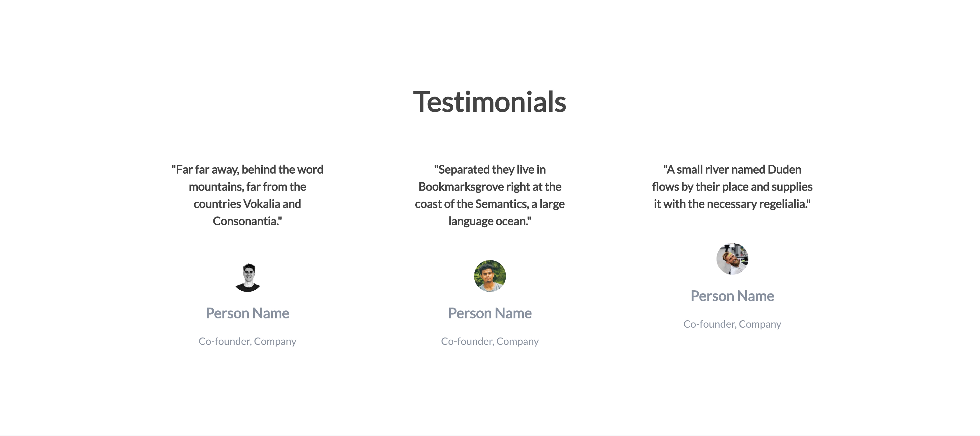Click the "Separated they live in" line
The width and height of the screenshot is (980, 436).
point(490,170)
